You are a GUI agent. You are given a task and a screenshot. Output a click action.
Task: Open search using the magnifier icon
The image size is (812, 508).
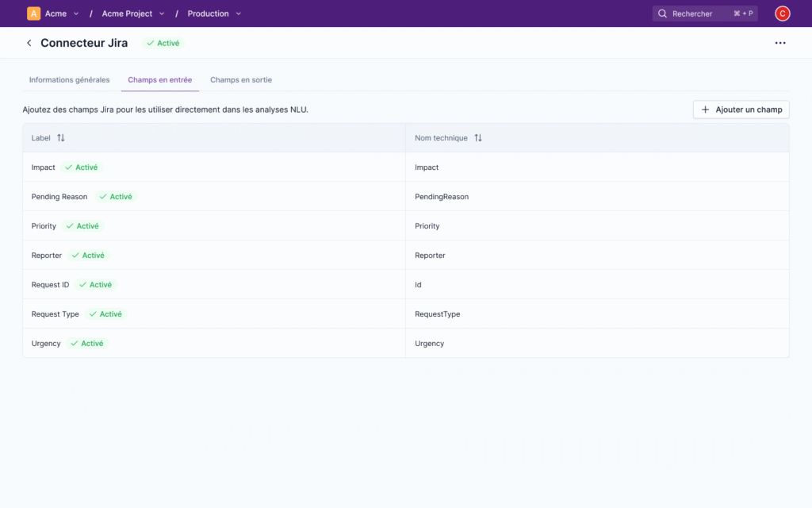(x=661, y=13)
